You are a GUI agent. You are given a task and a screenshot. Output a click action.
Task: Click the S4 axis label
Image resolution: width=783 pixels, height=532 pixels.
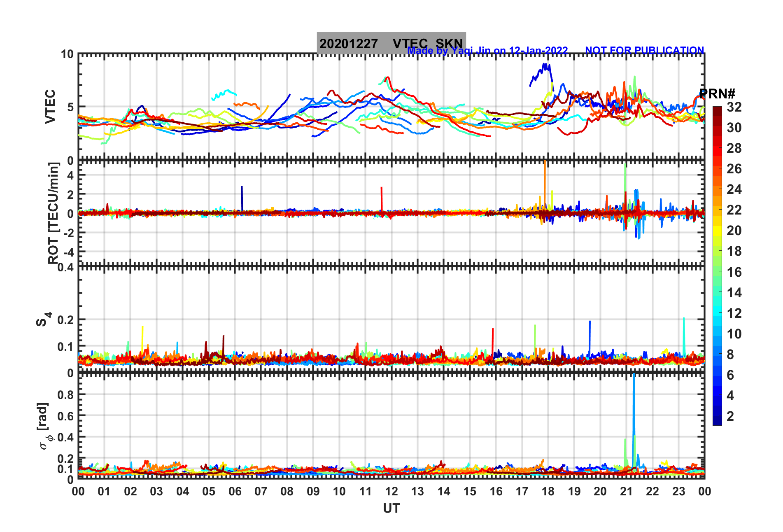click(44, 319)
